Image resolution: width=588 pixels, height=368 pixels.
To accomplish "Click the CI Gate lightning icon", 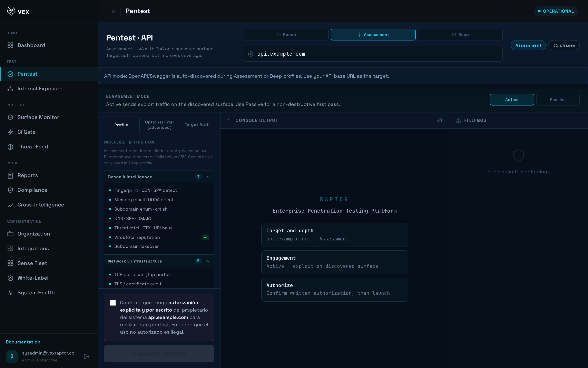I will [x=10, y=132].
